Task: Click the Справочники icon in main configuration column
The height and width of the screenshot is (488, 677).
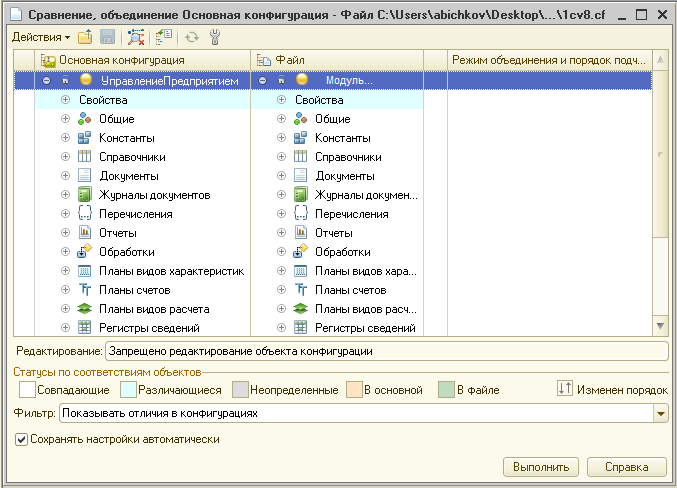Action: pyautogui.click(x=84, y=157)
